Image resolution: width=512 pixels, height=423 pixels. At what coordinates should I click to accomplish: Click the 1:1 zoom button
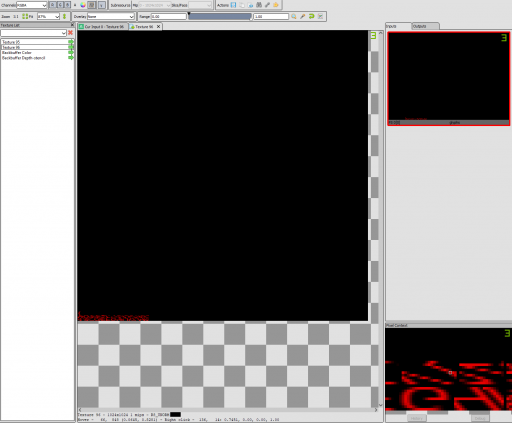pos(16,16)
